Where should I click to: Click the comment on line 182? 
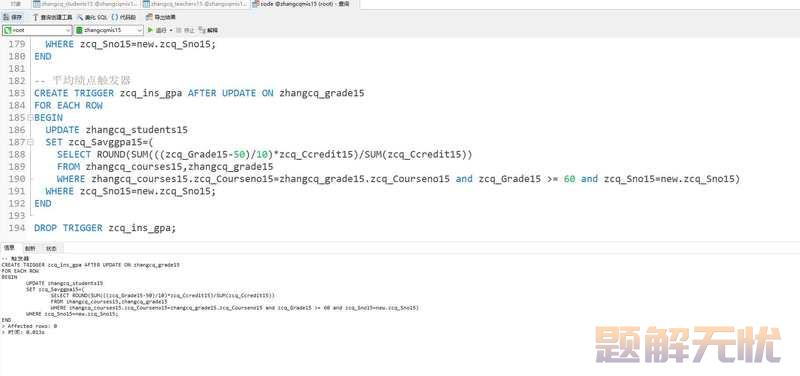point(83,81)
